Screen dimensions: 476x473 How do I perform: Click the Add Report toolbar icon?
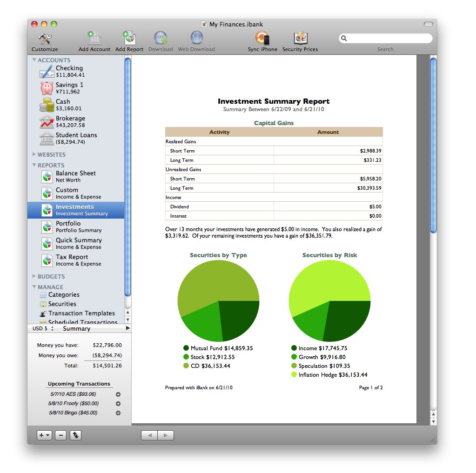129,38
